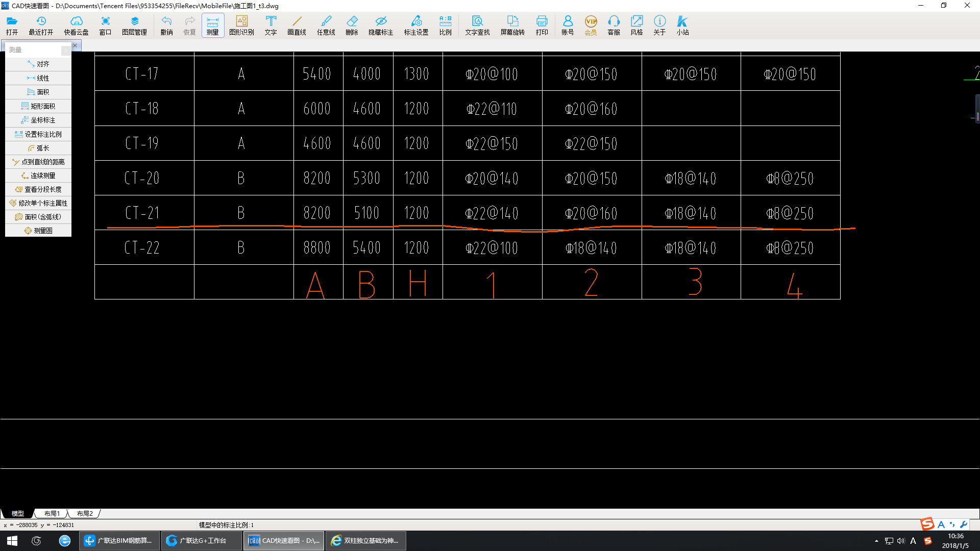This screenshot has height=551, width=980.
Task: Open 风格 style settings
Action: click(636, 25)
